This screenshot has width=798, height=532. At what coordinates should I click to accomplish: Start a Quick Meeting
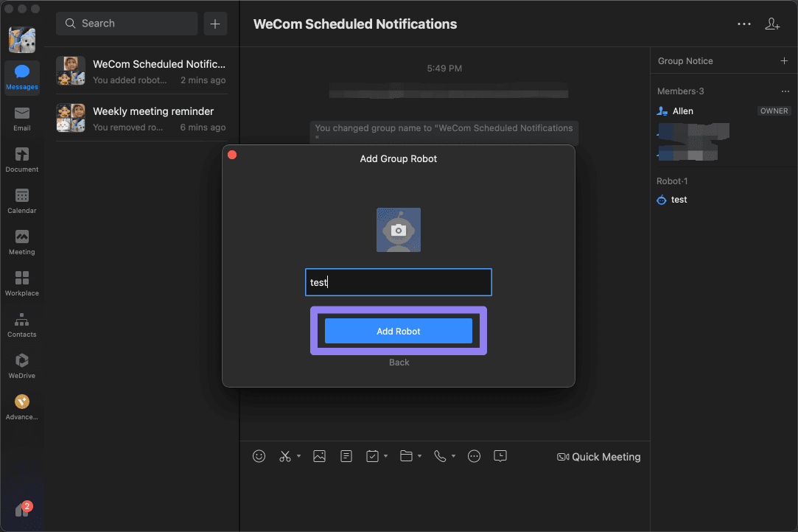point(599,457)
